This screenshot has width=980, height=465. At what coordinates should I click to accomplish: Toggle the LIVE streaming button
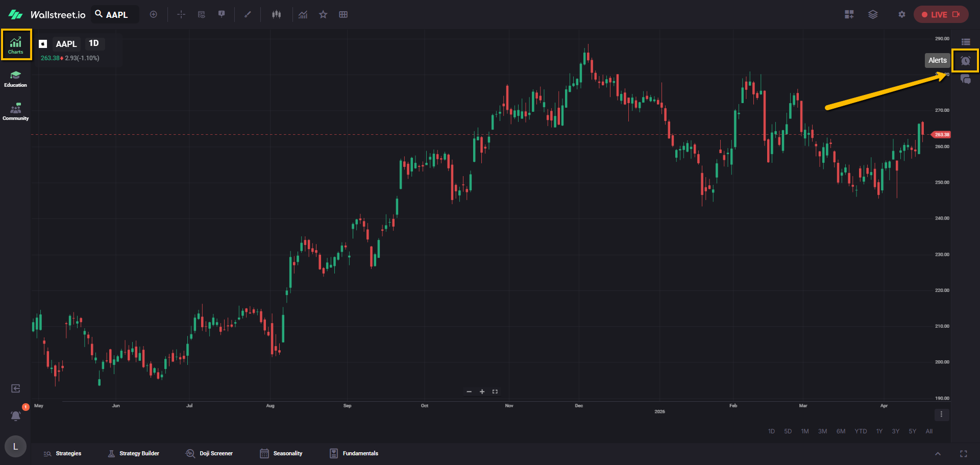coord(940,15)
